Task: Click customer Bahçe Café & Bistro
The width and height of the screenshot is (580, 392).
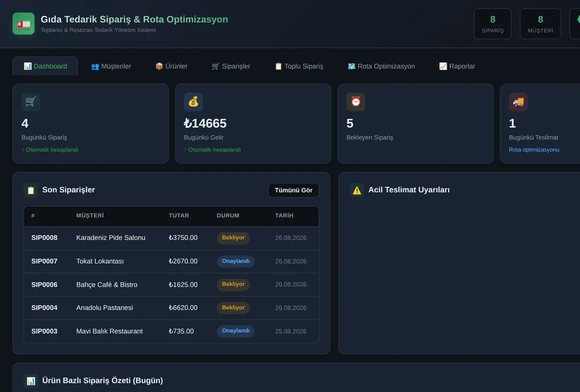Action: 107,285
